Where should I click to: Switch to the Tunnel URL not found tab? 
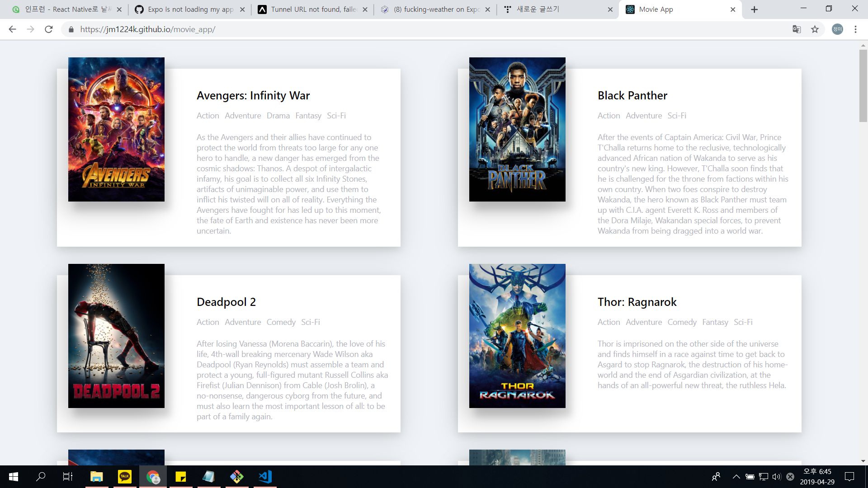pos(313,9)
